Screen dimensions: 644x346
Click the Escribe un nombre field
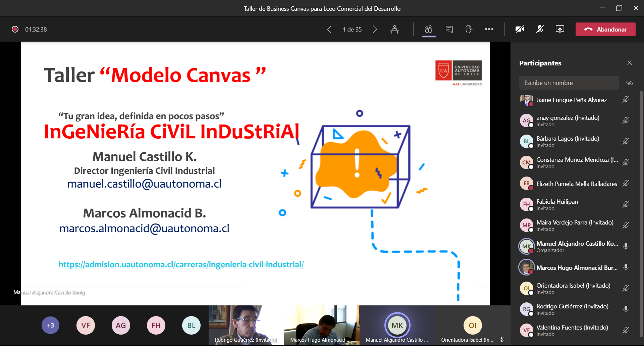click(569, 83)
